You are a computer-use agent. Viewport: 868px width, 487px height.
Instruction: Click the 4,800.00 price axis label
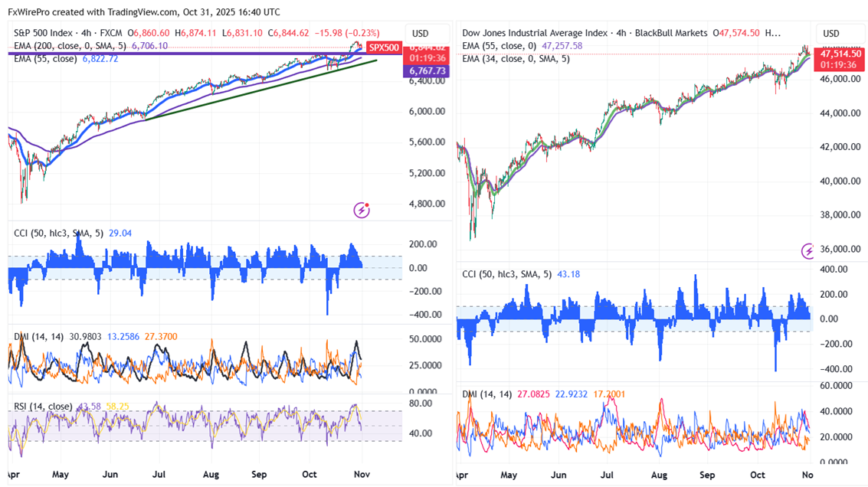pos(427,204)
